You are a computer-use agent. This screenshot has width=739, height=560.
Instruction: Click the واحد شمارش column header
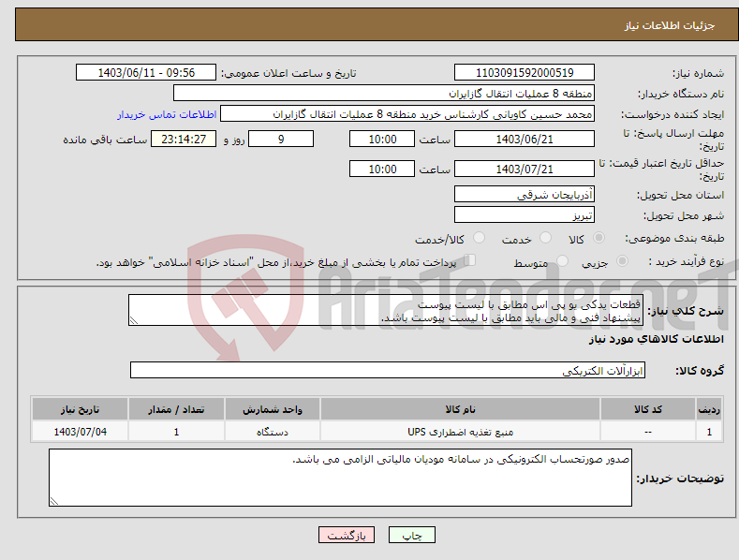point(273,409)
